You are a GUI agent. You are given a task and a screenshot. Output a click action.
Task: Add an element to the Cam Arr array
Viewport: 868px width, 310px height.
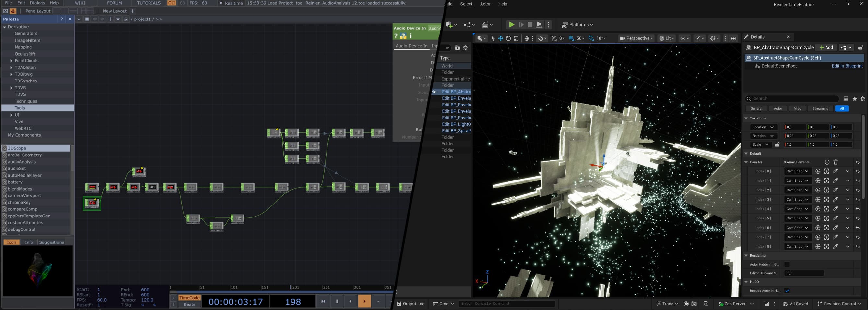pyautogui.click(x=827, y=162)
